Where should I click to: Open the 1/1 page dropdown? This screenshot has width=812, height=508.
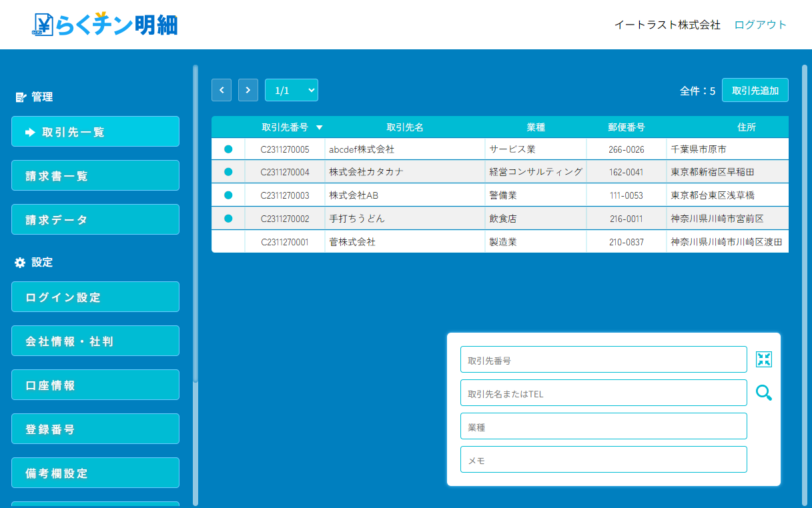[x=292, y=90]
